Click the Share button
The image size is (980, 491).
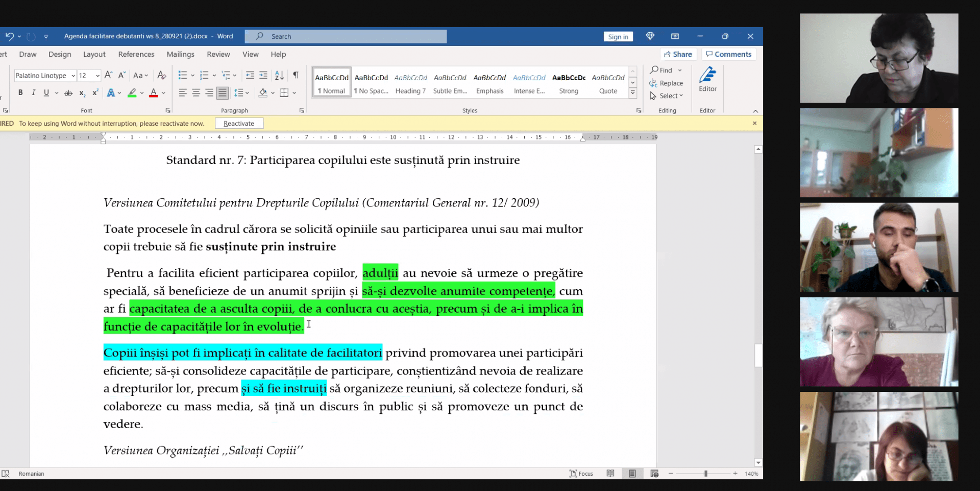(x=678, y=54)
